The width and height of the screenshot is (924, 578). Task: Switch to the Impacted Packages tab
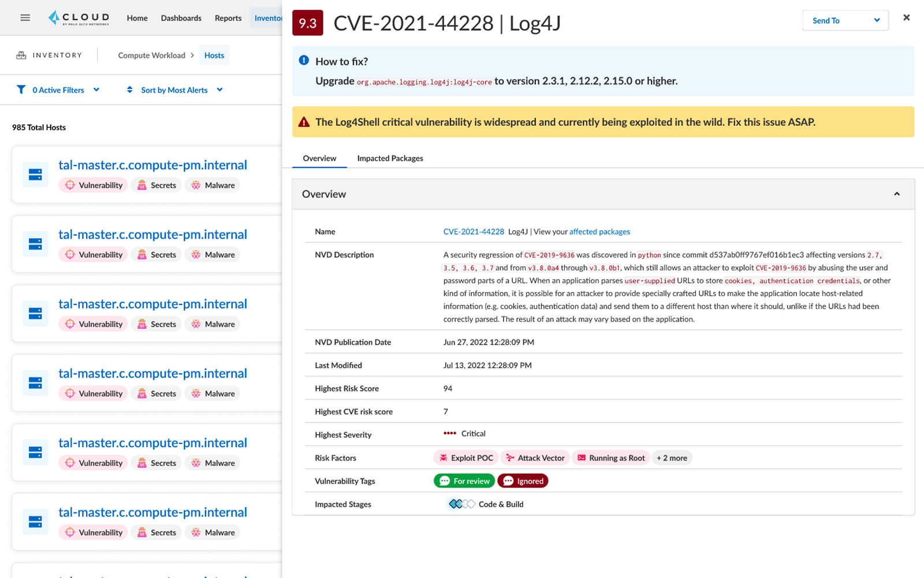[390, 158]
